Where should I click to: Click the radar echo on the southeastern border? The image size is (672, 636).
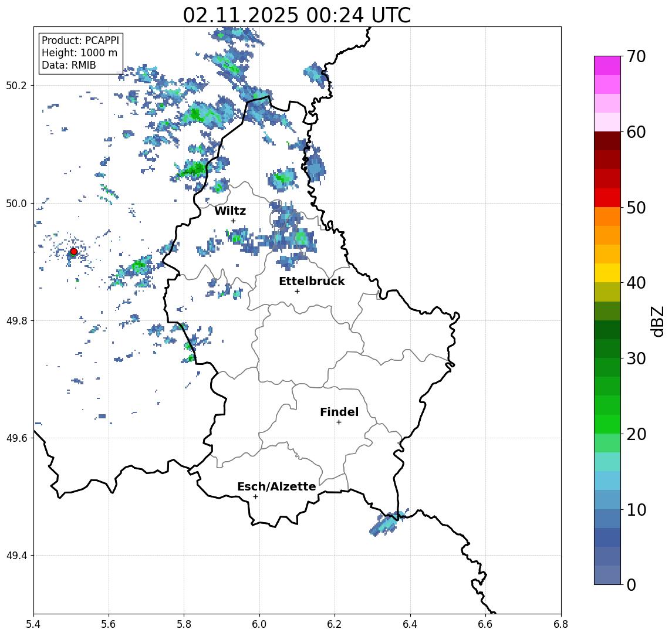(x=388, y=522)
